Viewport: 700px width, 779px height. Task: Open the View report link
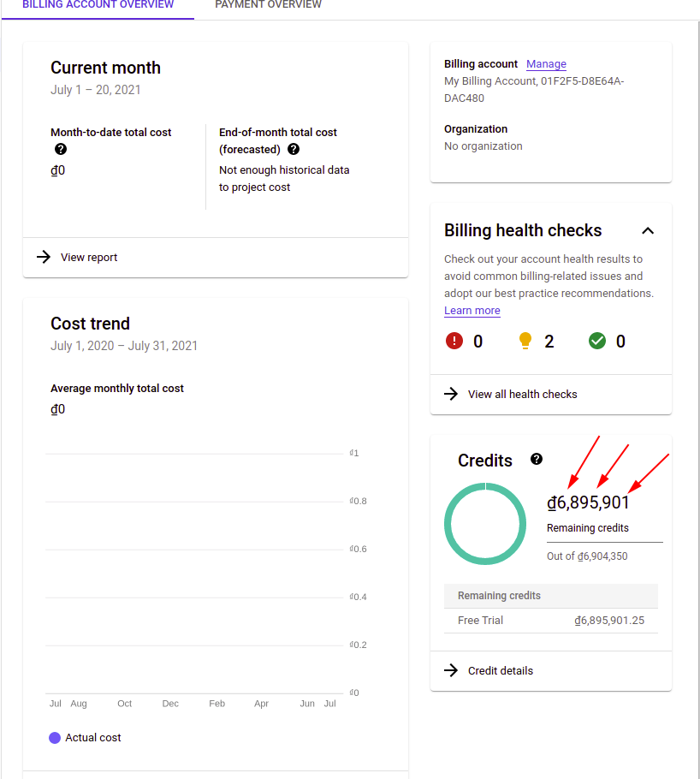coord(89,257)
